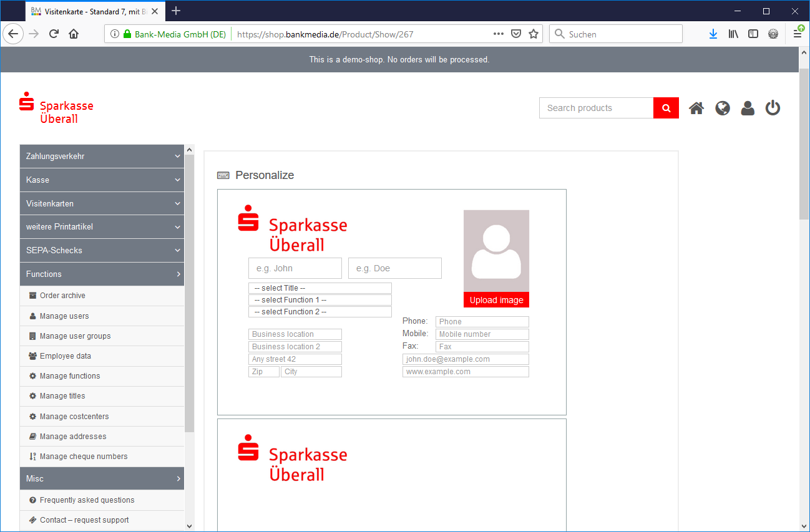810x532 pixels.
Task: Reload the page in the browser
Action: click(54, 34)
